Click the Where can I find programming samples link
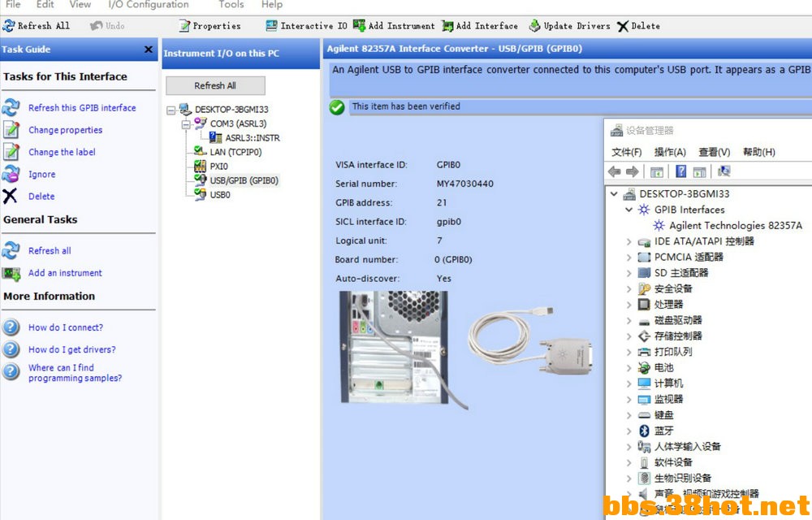 pyautogui.click(x=75, y=373)
